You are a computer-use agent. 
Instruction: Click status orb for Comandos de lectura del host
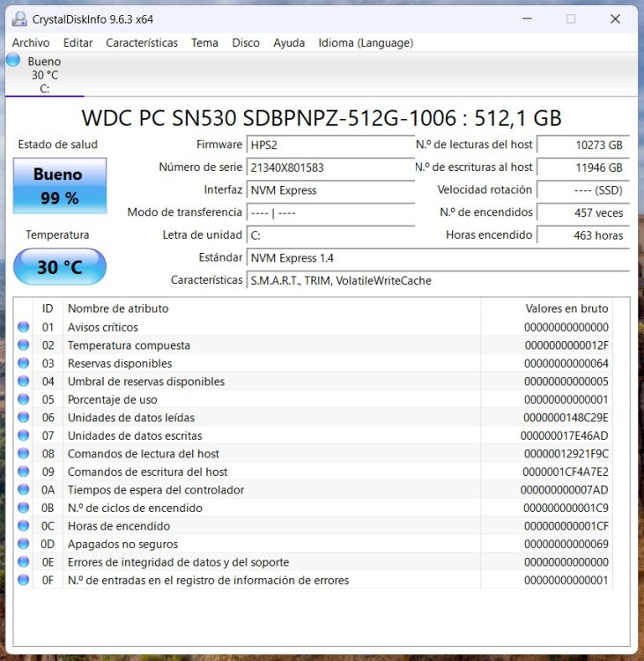pos(24,454)
